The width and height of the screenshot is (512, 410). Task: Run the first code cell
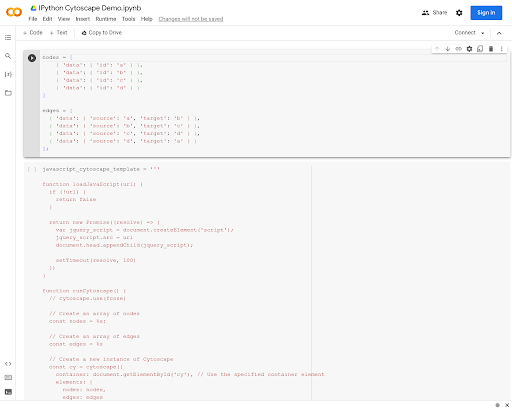click(32, 58)
